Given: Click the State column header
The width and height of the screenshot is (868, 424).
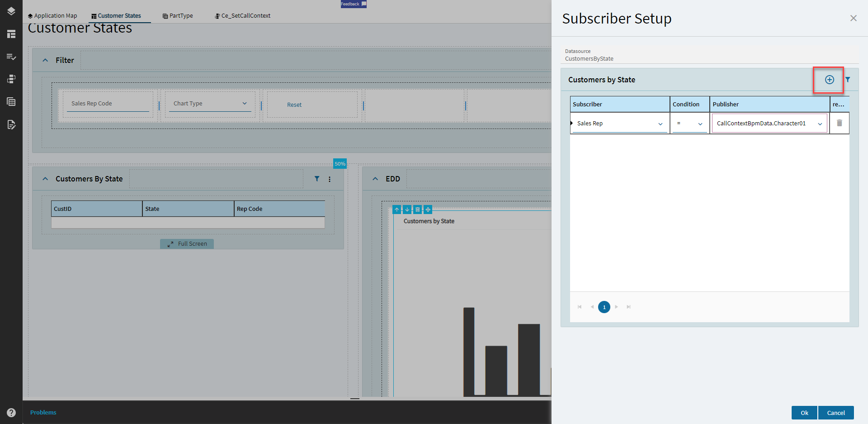Looking at the screenshot, I should pos(188,209).
